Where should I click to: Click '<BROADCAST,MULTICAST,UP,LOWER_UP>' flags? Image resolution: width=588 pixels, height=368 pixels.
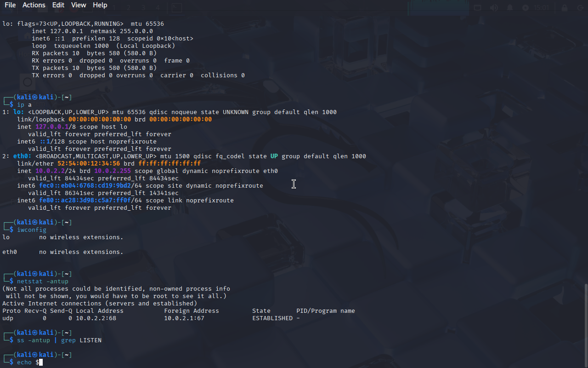coord(96,156)
